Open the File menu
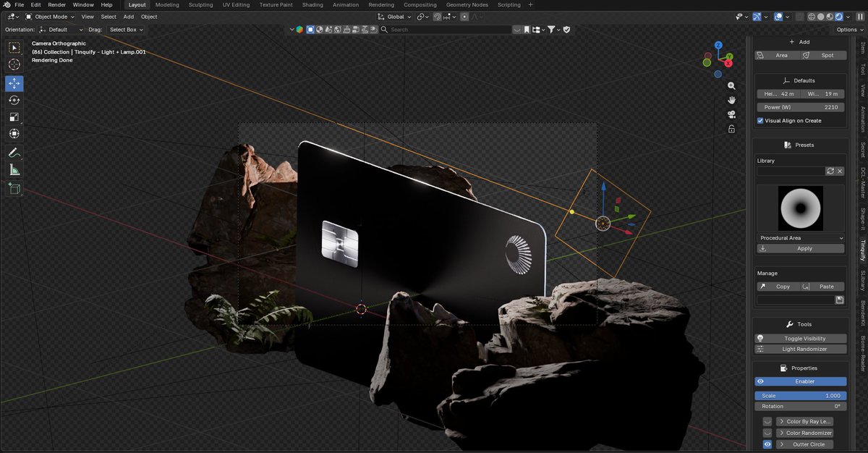This screenshot has width=868, height=453. [20, 4]
